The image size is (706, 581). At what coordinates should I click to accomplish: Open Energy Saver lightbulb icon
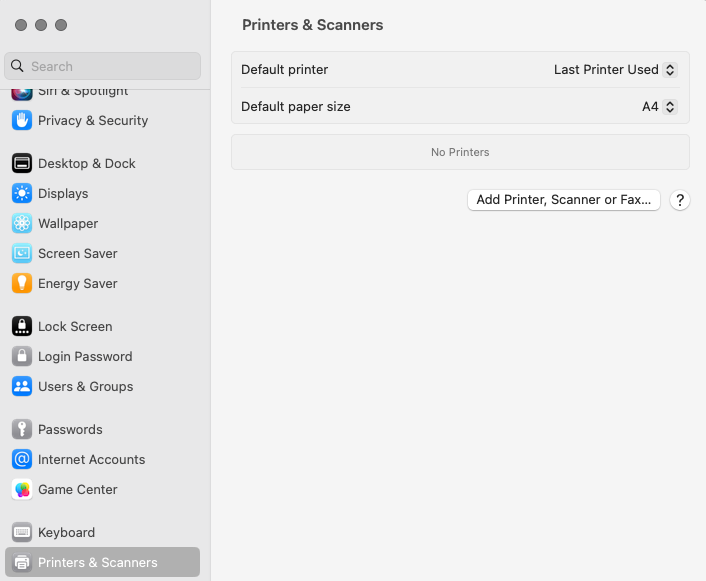pos(22,283)
